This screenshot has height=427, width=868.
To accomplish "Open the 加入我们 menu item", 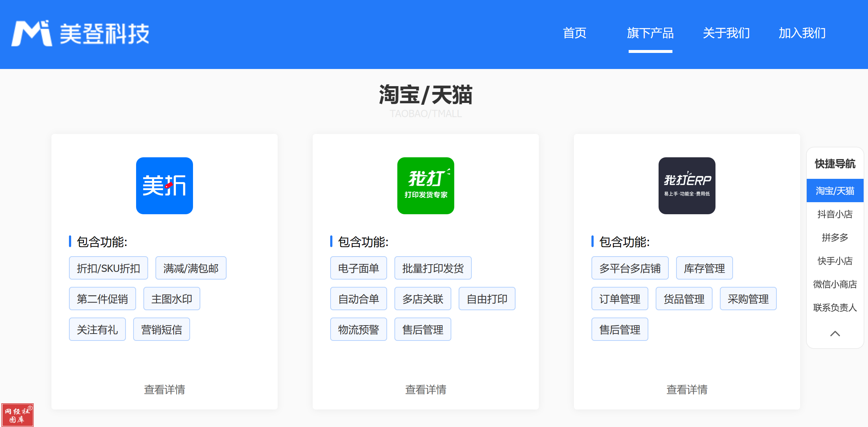I will tap(802, 33).
